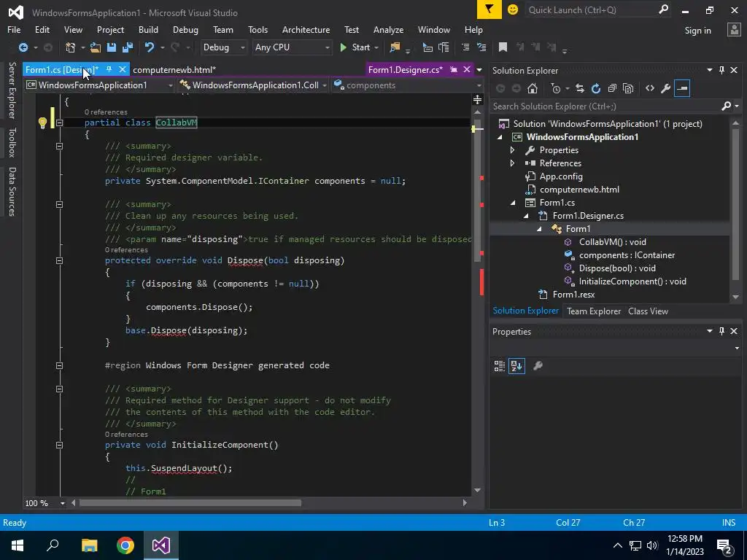Switch to Class View tab
The image size is (747, 560).
click(x=648, y=311)
